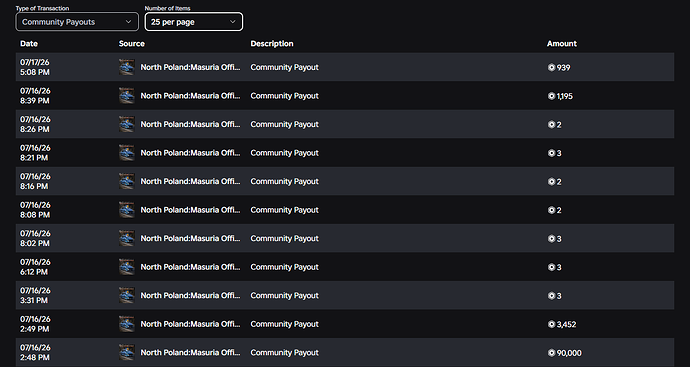Select the date 07/16/26 8:26 PM

pos(35,124)
